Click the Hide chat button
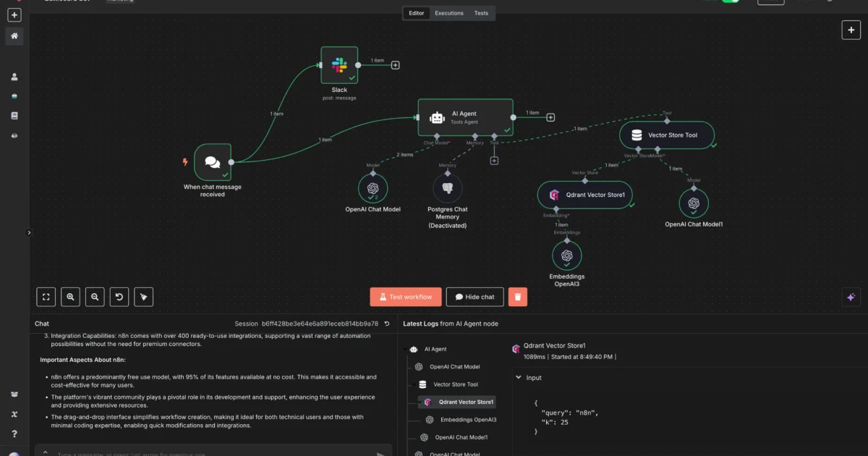 [x=475, y=297]
